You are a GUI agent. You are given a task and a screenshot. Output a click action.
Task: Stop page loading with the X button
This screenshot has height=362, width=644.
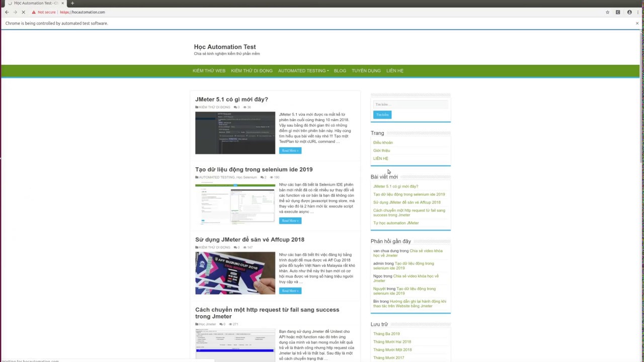[23, 12]
